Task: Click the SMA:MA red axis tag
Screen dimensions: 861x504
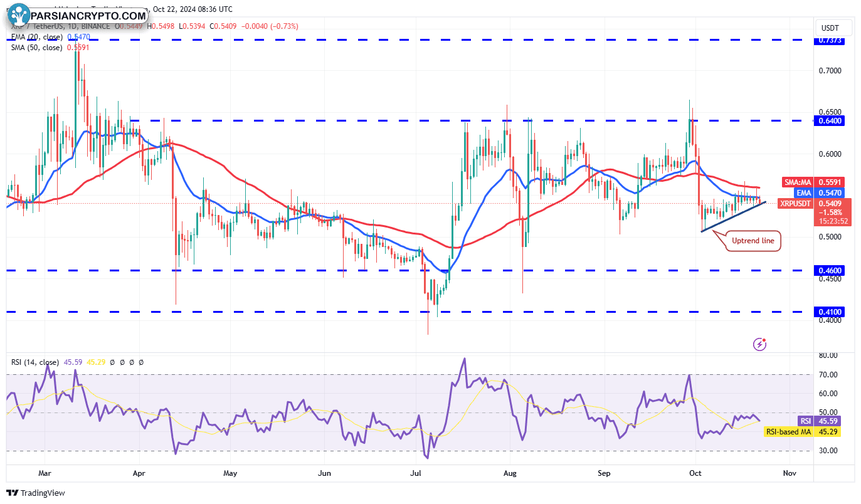Action: [798, 182]
